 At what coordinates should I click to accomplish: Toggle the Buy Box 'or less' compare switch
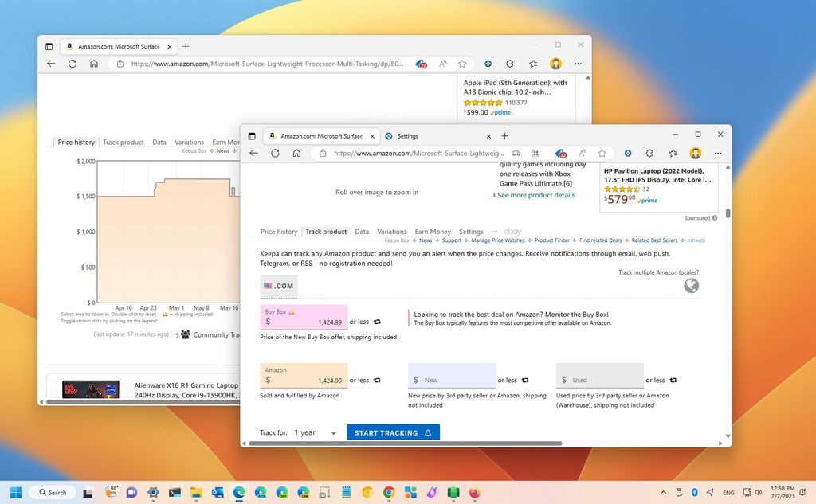point(377,322)
